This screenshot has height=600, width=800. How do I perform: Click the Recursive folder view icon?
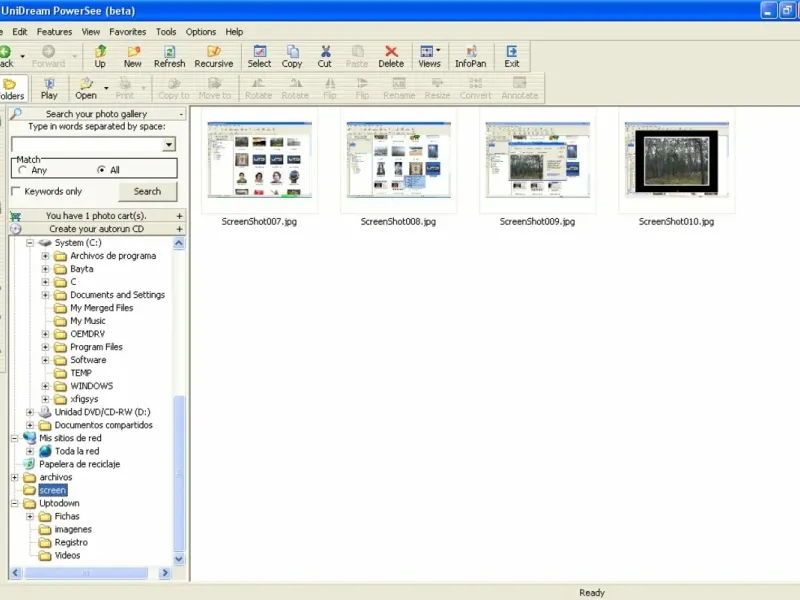[213, 56]
